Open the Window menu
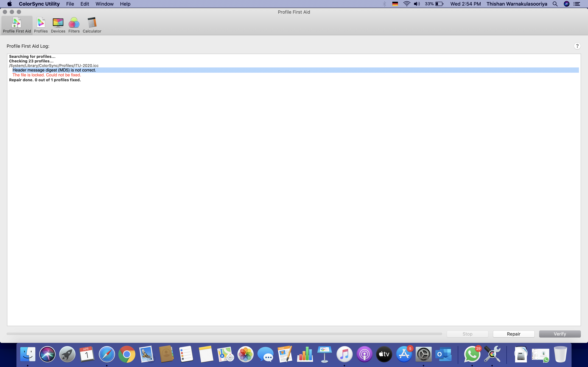Image resolution: width=588 pixels, height=367 pixels. pos(104,4)
